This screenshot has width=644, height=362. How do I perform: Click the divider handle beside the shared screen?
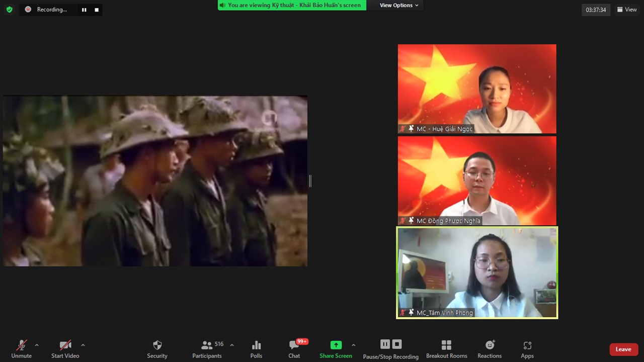(x=310, y=181)
